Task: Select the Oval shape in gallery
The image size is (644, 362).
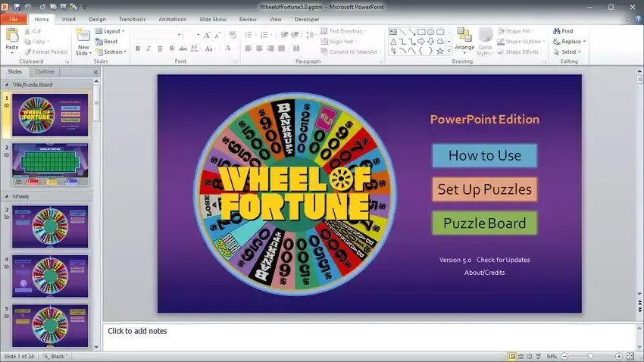Action: (x=430, y=32)
